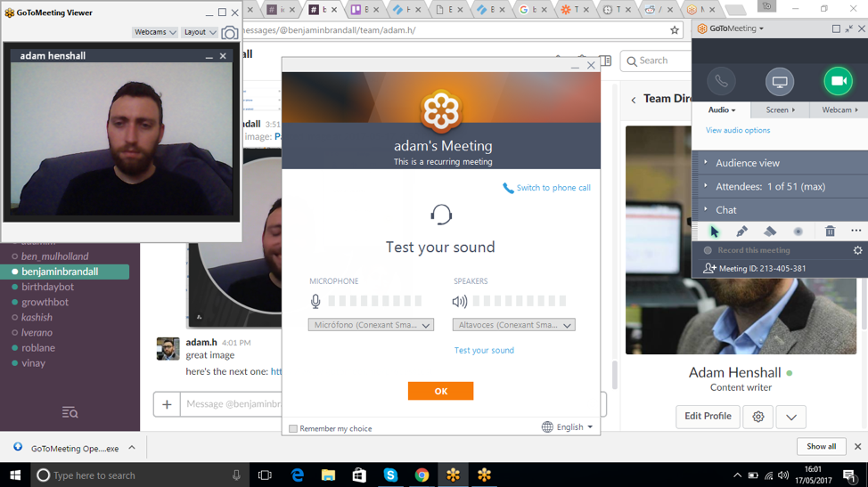Click adam henshall webcam video feed
This screenshot has width=868, height=487.
click(121, 139)
